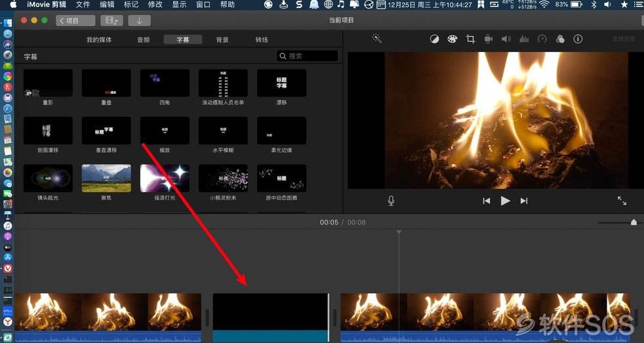644x343 pixels.
Task: Select the 四角 title thumbnail
Action: [165, 83]
